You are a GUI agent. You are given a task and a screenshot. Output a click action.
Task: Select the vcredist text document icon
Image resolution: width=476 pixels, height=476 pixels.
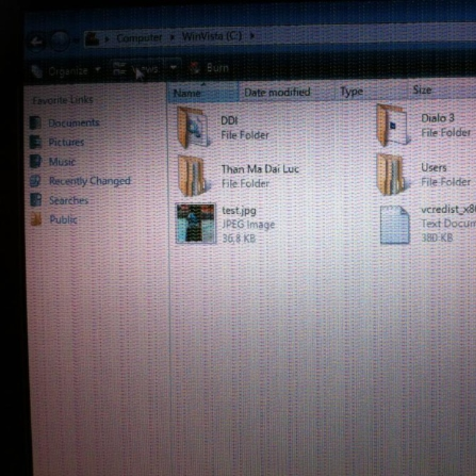[395, 225]
